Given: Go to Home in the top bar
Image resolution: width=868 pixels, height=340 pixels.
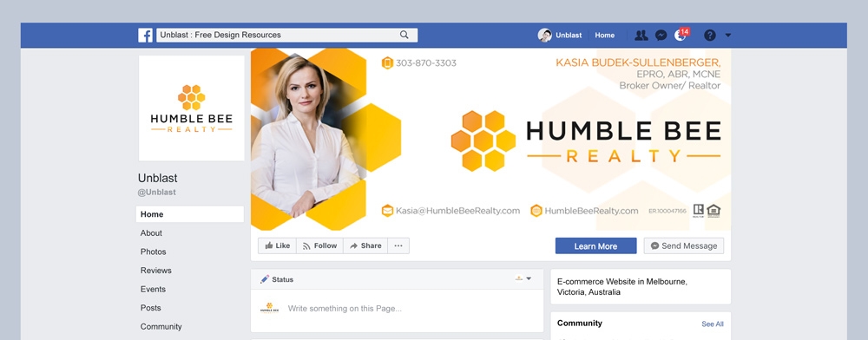Looking at the screenshot, I should (604, 36).
